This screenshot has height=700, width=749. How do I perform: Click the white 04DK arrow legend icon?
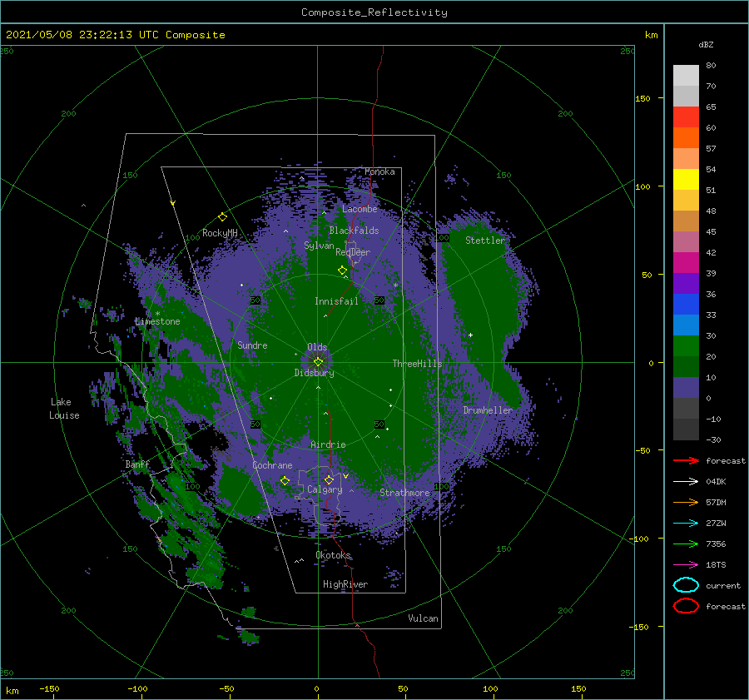686,481
